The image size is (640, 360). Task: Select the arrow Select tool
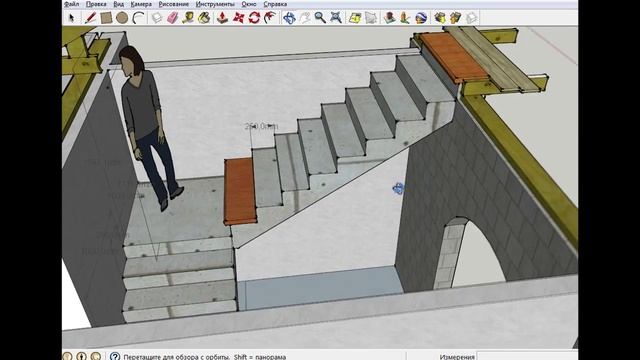tap(72, 18)
